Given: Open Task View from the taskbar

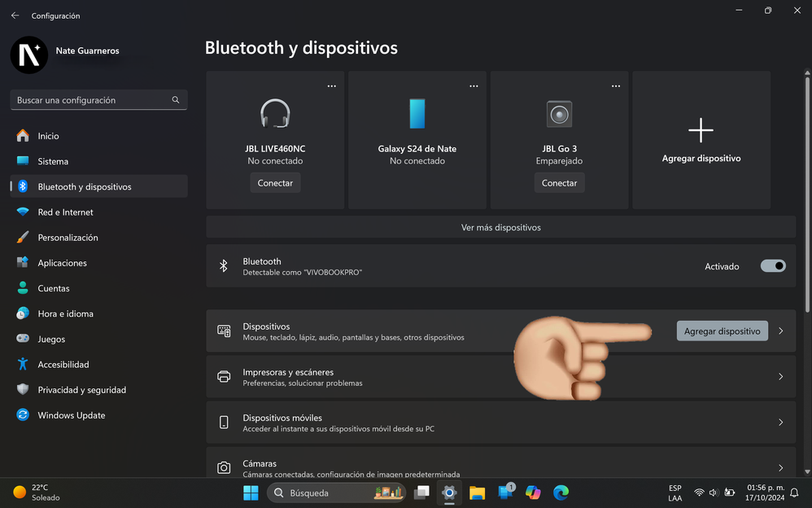Looking at the screenshot, I should [421, 493].
